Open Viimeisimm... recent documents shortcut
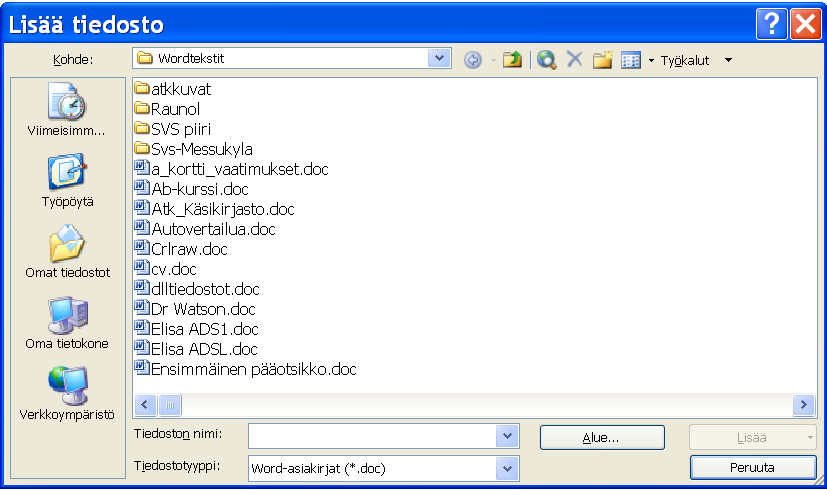The height and width of the screenshot is (490, 827). coord(67,110)
